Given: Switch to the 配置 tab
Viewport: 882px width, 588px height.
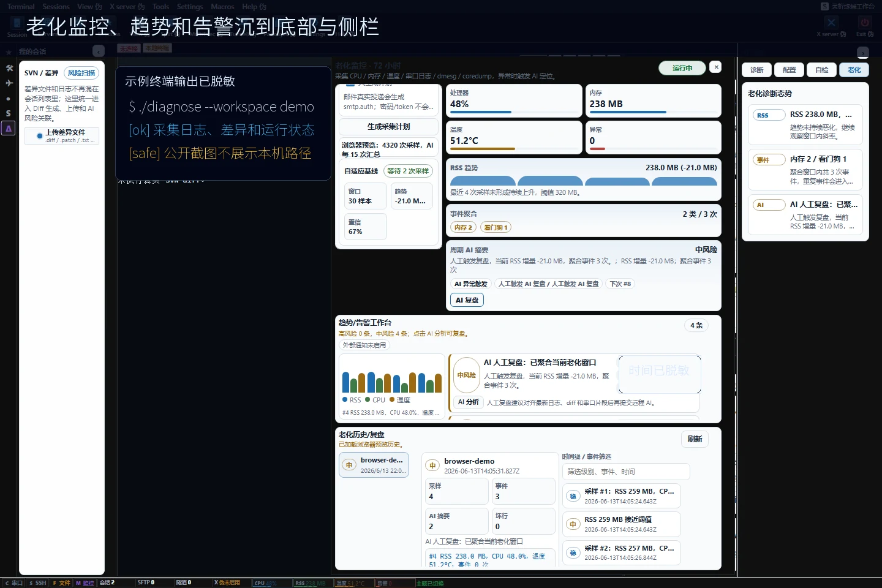Looking at the screenshot, I should pos(790,70).
